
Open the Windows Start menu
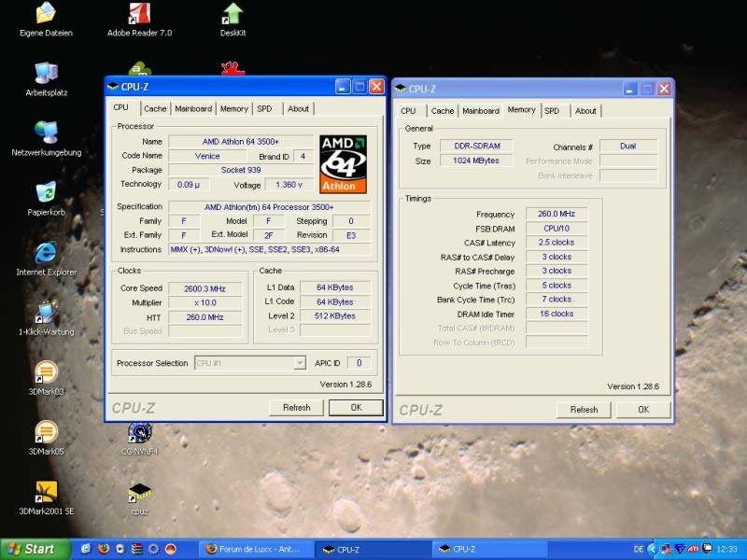pos(35,549)
